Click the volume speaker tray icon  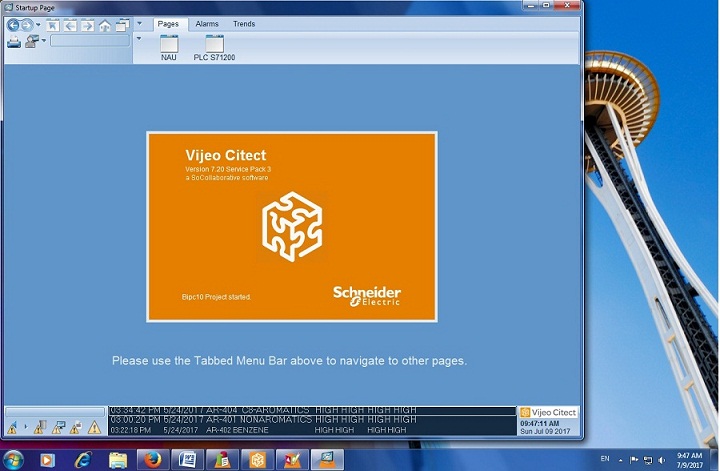click(662, 460)
